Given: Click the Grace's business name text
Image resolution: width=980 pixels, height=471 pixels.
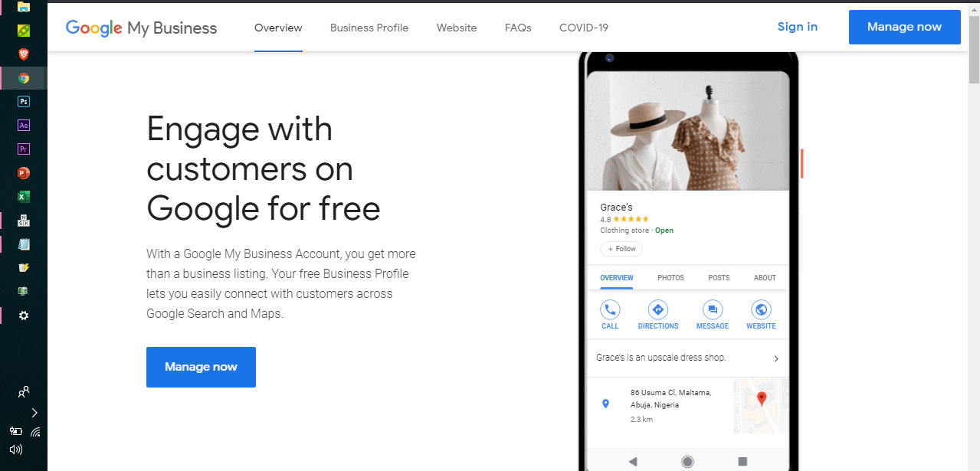Looking at the screenshot, I should click(x=616, y=208).
